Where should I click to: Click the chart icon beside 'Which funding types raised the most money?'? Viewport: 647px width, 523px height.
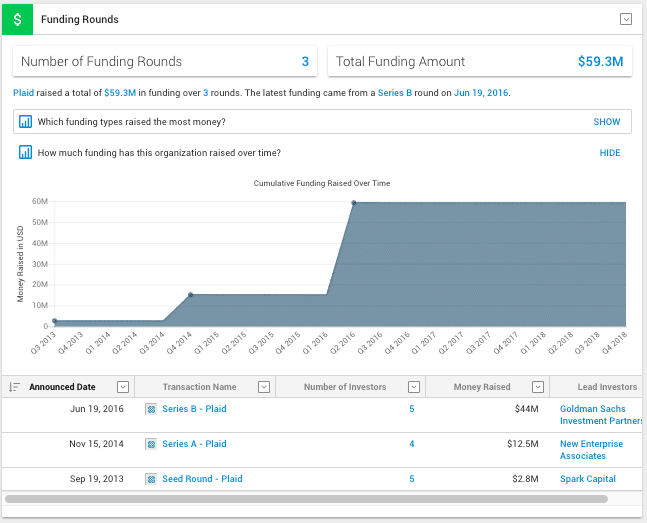[x=25, y=122]
